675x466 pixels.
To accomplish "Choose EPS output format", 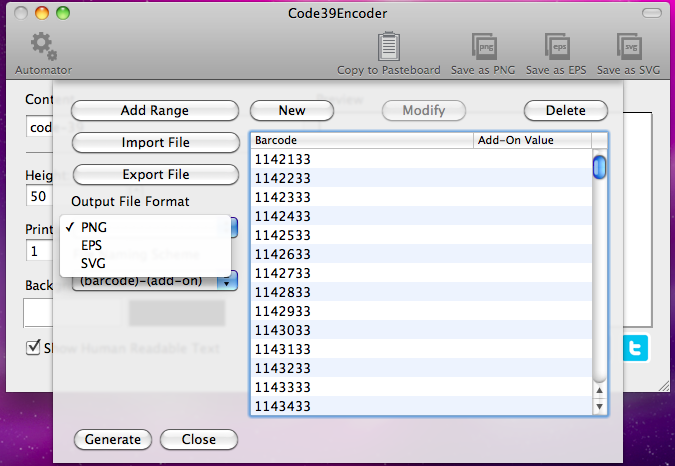I will 146,245.
